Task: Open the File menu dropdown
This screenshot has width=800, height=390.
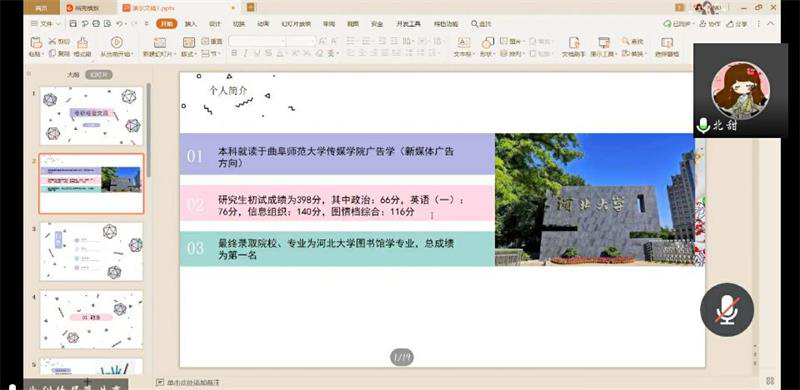Action: (x=46, y=23)
